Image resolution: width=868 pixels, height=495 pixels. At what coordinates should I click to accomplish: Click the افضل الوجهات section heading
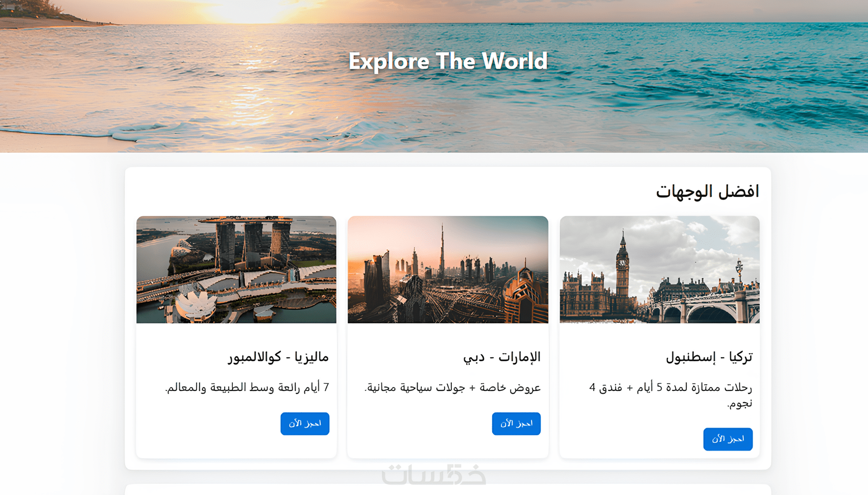[707, 191]
